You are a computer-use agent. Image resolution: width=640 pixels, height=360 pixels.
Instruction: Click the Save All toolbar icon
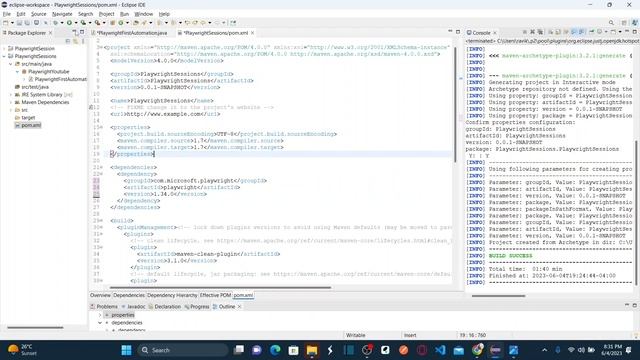click(x=27, y=23)
